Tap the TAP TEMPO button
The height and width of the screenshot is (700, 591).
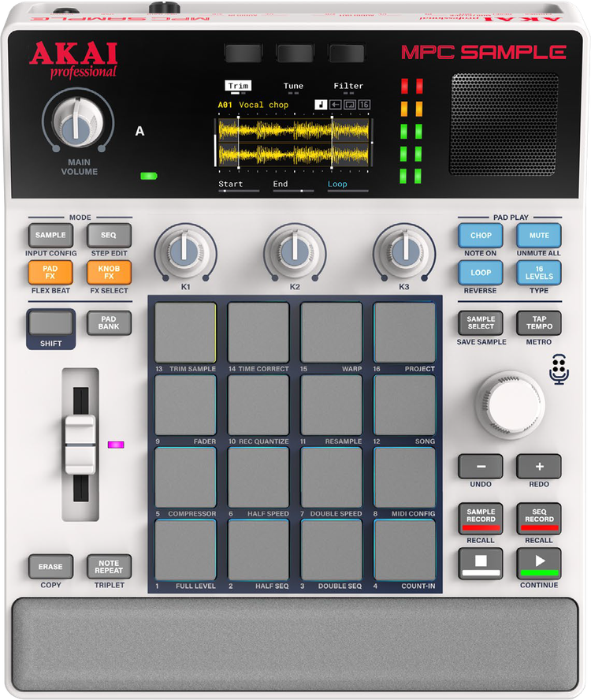539,322
